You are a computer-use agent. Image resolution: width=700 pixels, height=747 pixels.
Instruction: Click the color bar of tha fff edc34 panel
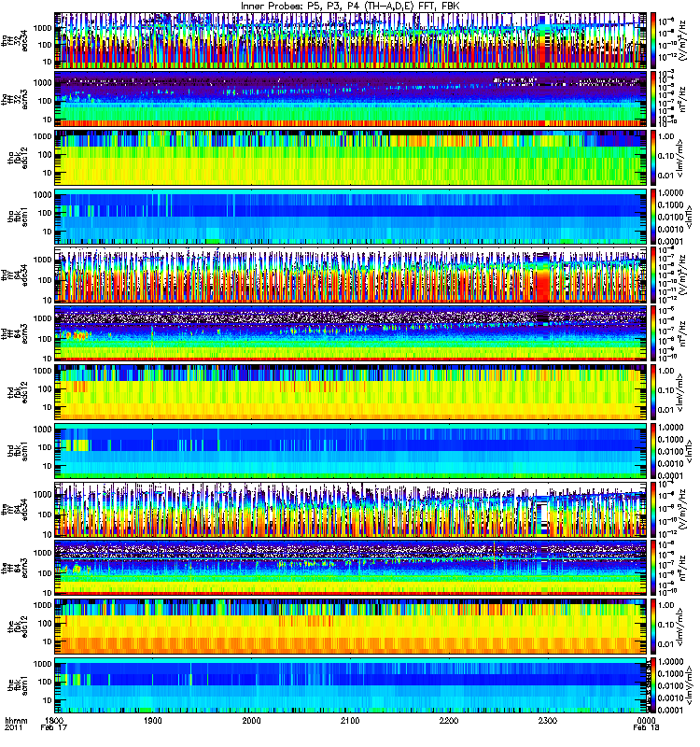click(x=653, y=40)
